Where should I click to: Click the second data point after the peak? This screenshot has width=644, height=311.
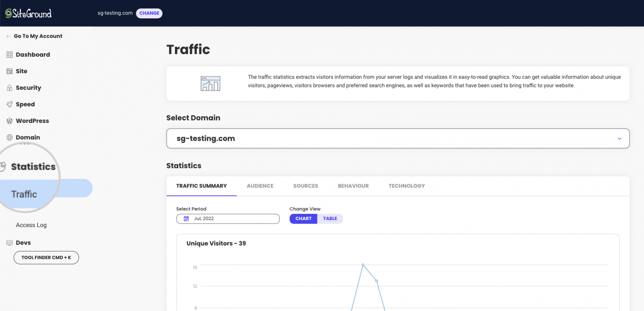point(377,281)
